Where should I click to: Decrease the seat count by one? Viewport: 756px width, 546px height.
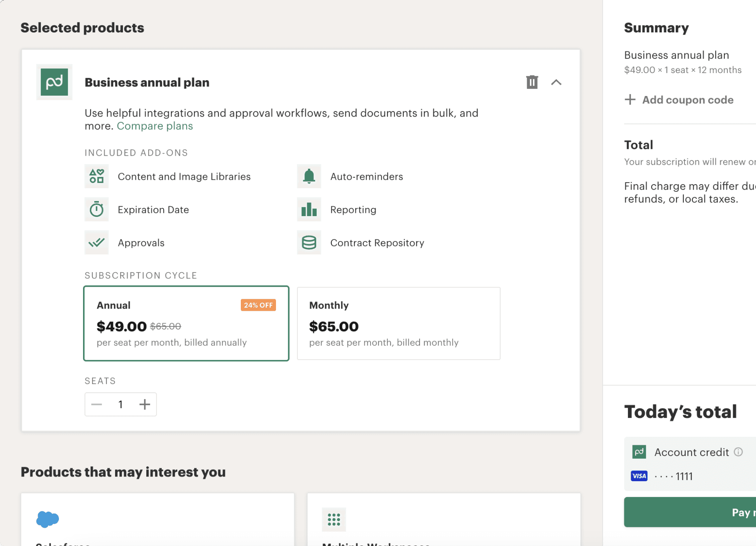pyautogui.click(x=96, y=404)
